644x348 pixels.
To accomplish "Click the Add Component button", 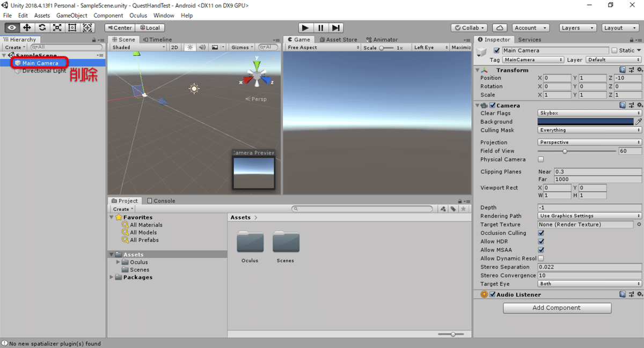I will (557, 308).
